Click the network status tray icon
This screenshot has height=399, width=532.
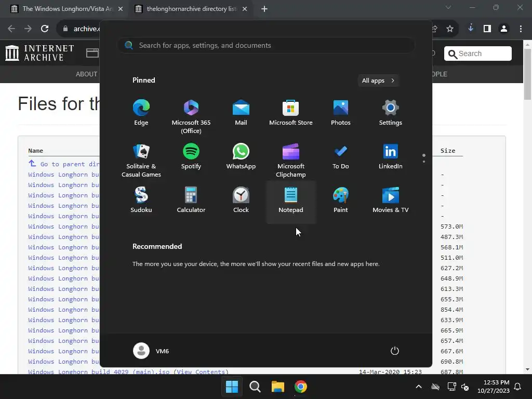pyautogui.click(x=451, y=387)
